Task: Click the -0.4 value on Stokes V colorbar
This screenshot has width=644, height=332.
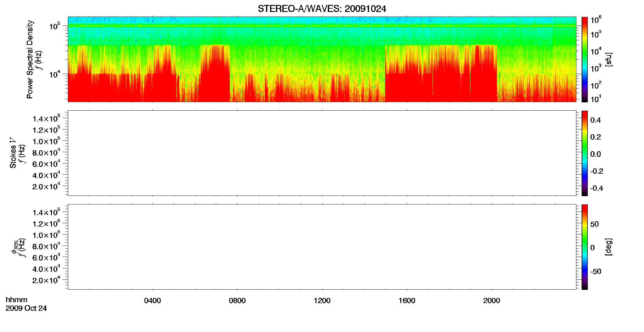Action: pos(596,188)
